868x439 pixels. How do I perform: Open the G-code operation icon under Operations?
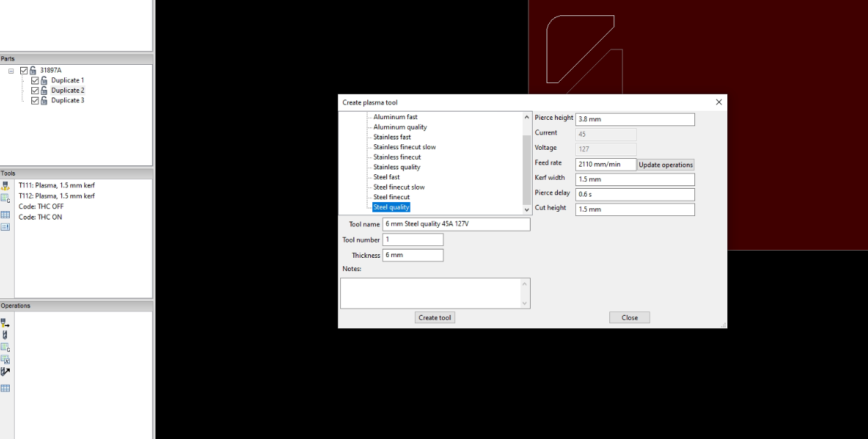[x=6, y=347]
